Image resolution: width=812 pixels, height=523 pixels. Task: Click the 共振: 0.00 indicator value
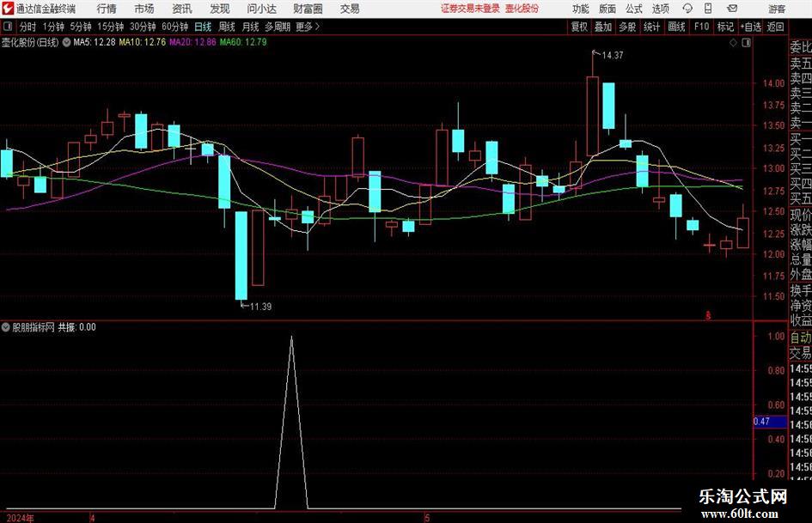coord(76,327)
